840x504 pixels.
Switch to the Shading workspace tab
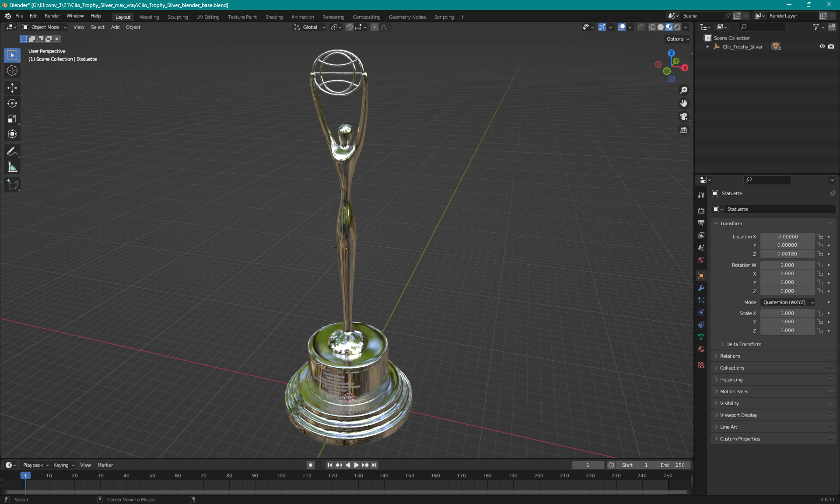[274, 17]
